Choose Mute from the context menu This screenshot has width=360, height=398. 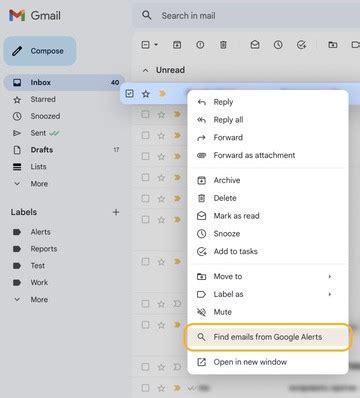(268, 312)
